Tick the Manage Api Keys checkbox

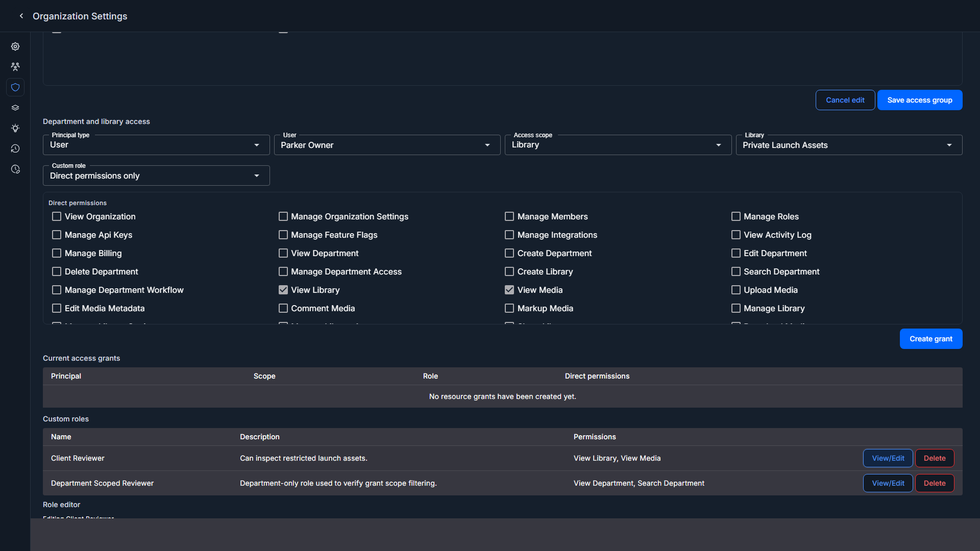tap(57, 235)
